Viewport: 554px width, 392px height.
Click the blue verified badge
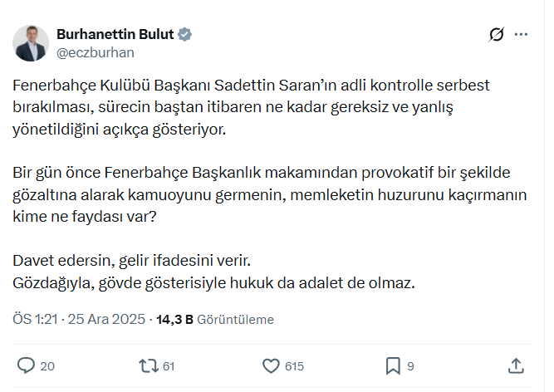185,34
